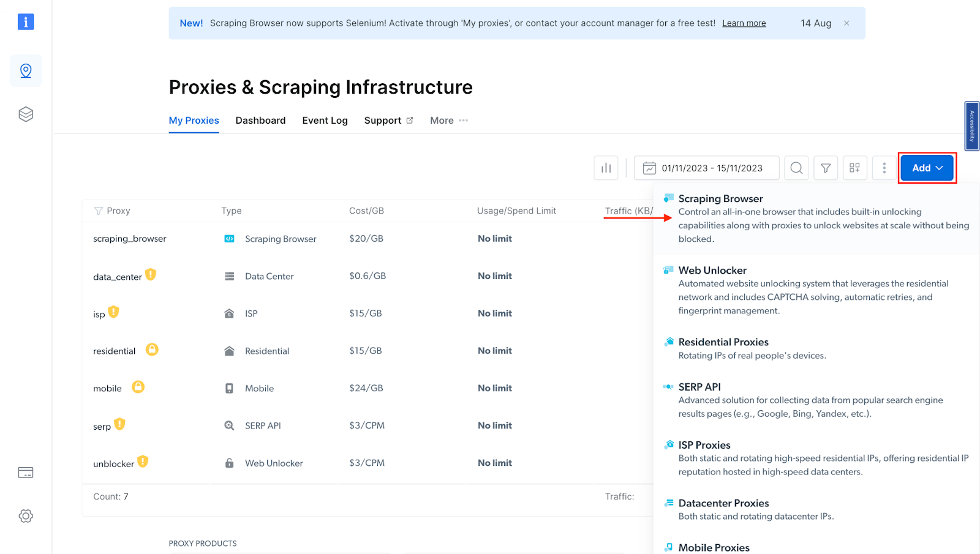Open the customize columns grid icon
The width and height of the screenshot is (980, 554).
click(854, 168)
